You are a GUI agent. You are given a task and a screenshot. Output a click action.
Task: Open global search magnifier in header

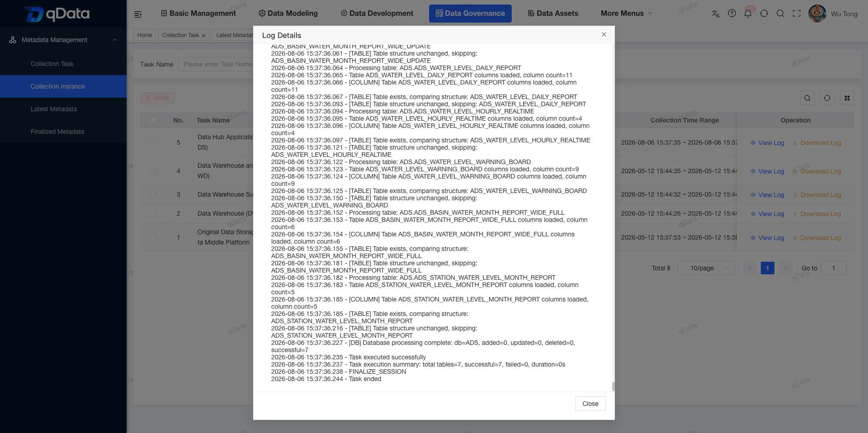tap(780, 14)
